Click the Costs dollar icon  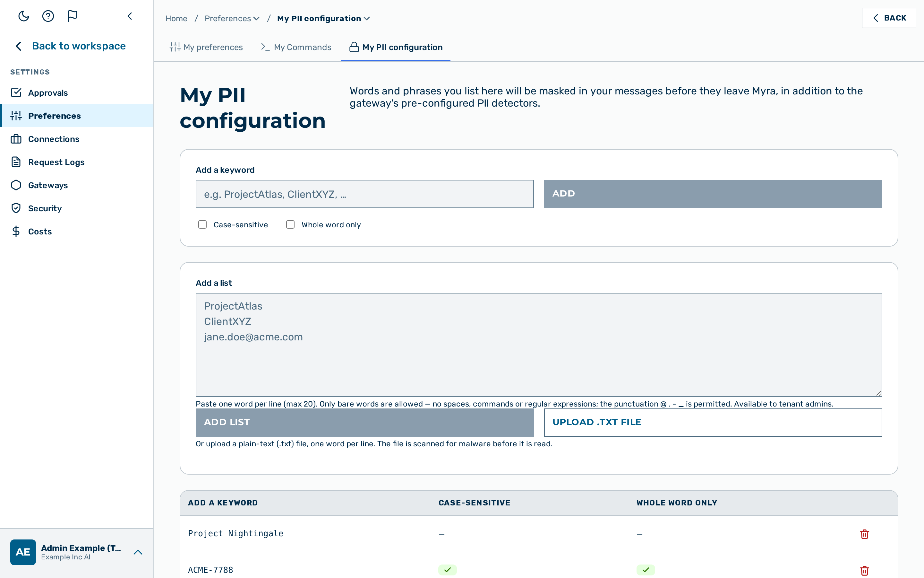pyautogui.click(x=16, y=231)
